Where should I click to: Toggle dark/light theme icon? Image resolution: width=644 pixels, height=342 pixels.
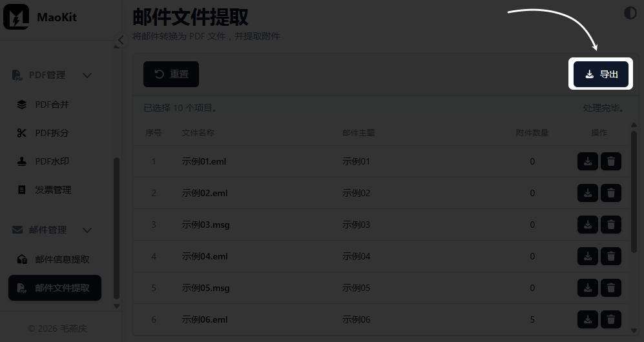[x=630, y=13]
